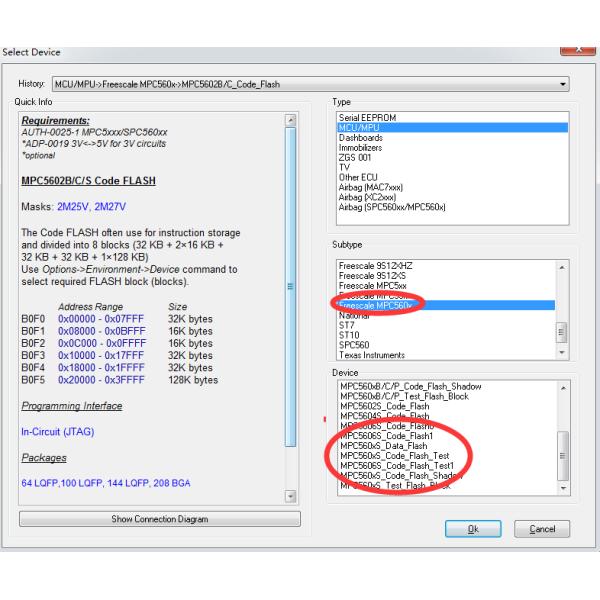Click the 2M25V mask link
The image size is (600, 600).
74,206
